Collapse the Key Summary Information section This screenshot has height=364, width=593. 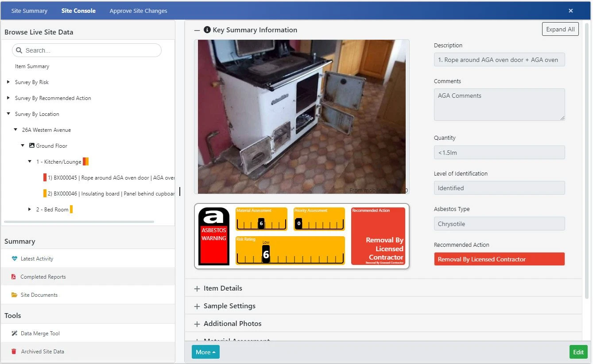pos(197,30)
